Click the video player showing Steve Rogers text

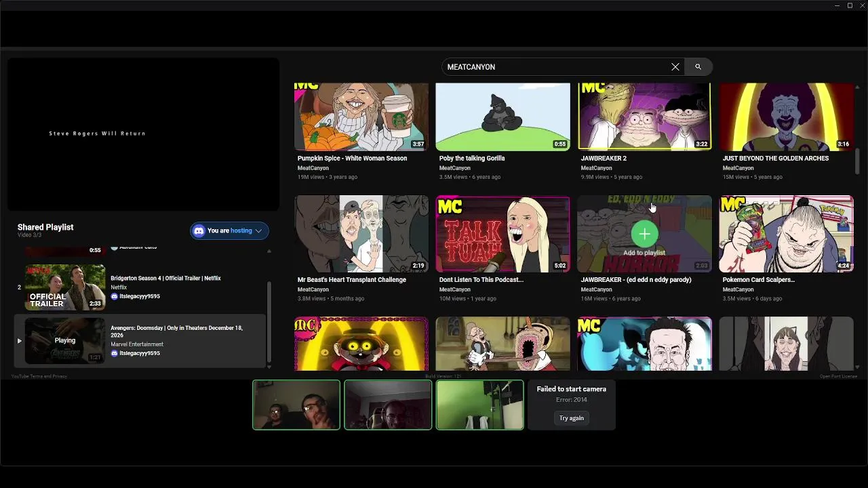(x=144, y=134)
